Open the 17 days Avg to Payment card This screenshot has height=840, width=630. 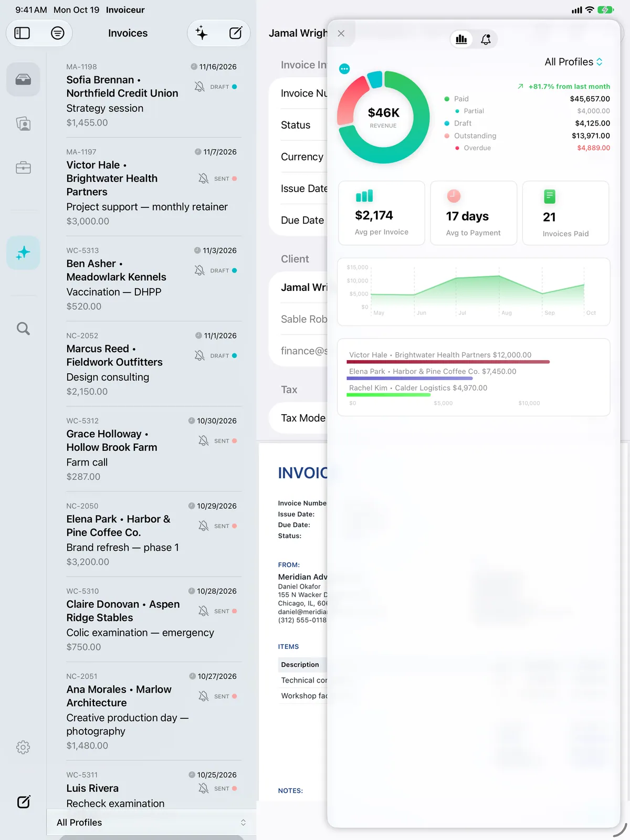coord(474,213)
